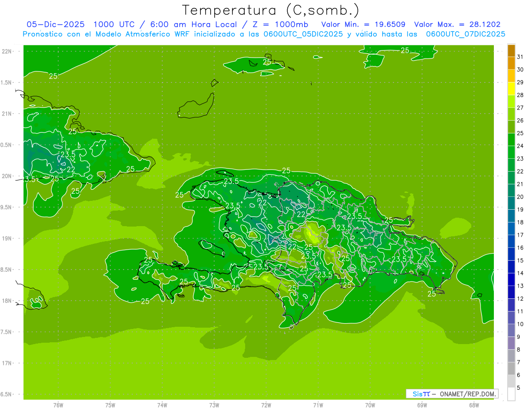
Task: Click the '20' color bar label
Action: coord(520,197)
